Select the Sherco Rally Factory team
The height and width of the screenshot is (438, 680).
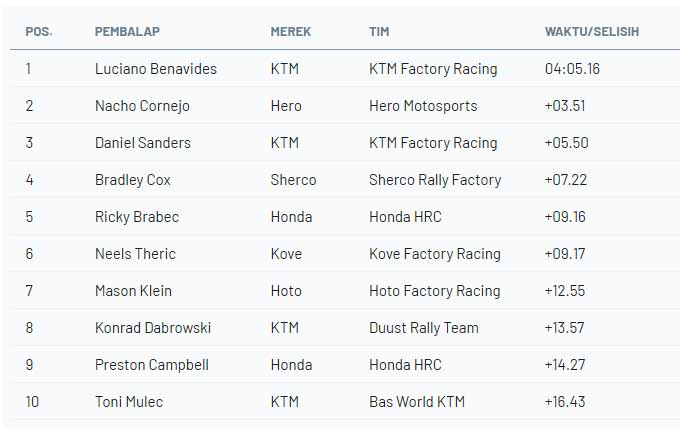point(435,180)
